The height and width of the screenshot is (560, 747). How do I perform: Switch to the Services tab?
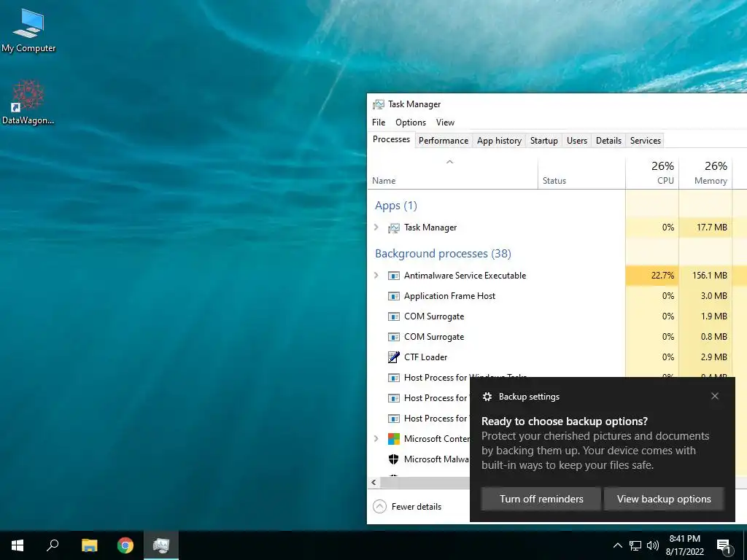click(646, 141)
